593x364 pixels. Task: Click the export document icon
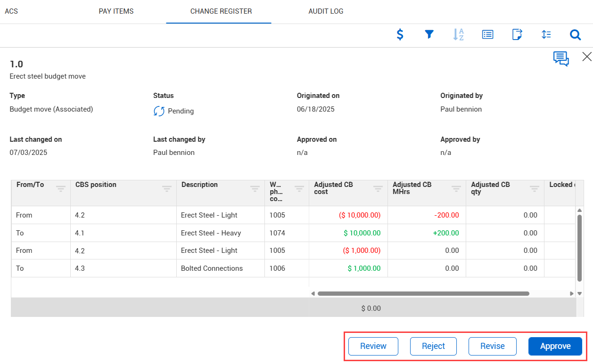pyautogui.click(x=517, y=34)
